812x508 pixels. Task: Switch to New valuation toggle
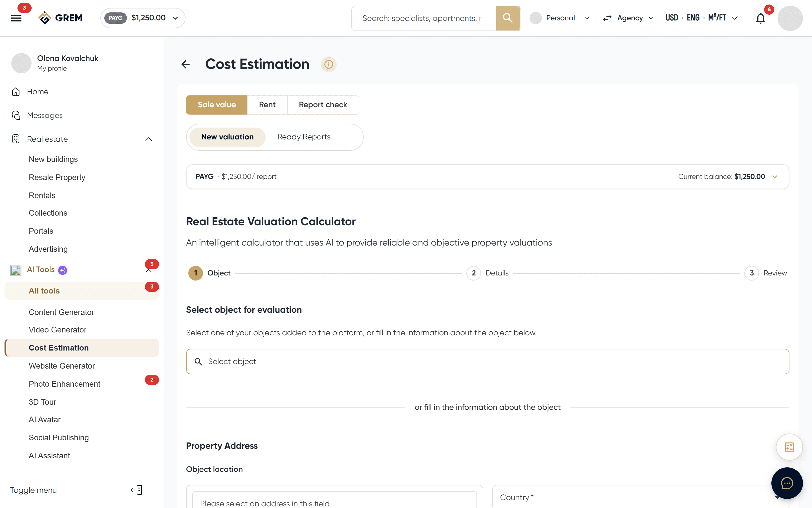pos(227,137)
